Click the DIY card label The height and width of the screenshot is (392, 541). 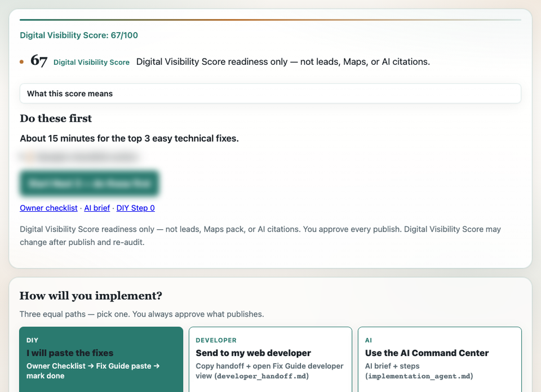33,340
